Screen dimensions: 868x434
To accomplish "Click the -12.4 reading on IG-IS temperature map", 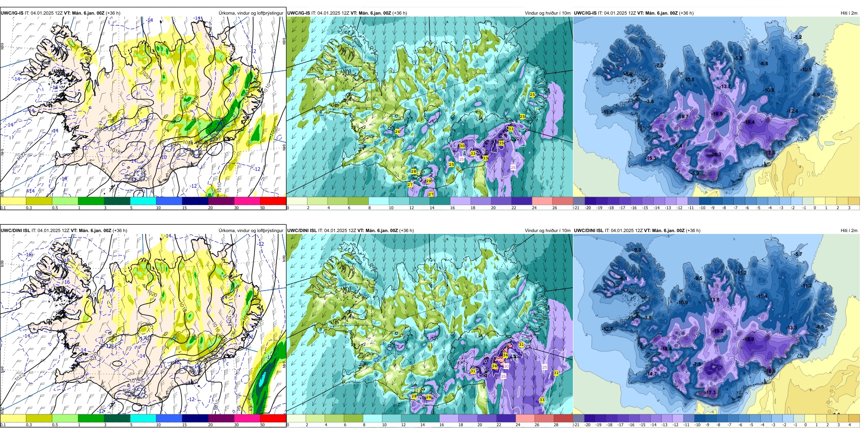I will 793,111.
